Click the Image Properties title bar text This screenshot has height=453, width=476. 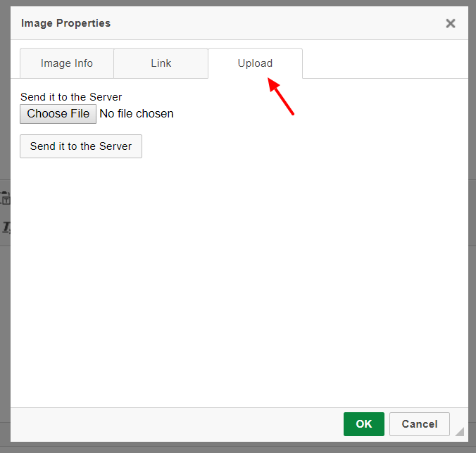(65, 23)
